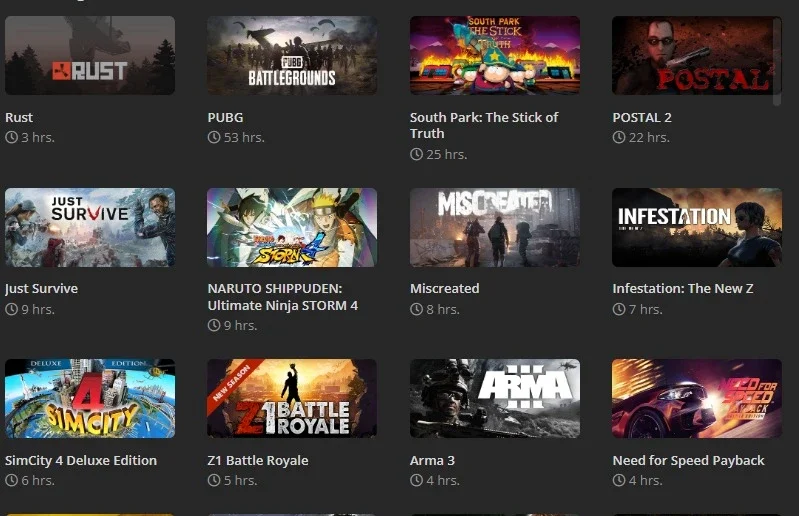Screen dimensions: 799x516
Task: Open the Arma 3 banner image
Action: point(495,398)
